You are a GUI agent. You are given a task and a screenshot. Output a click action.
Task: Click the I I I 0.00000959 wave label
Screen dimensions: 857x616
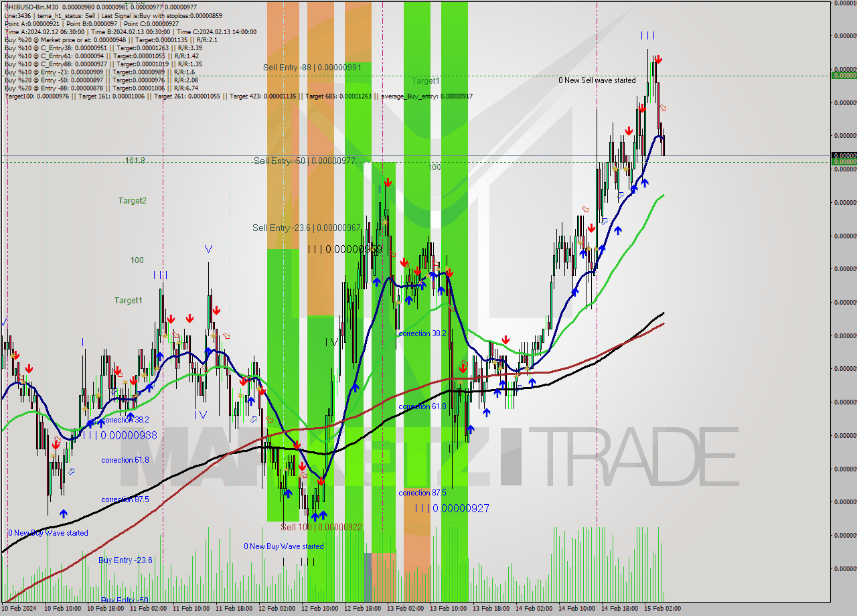point(345,249)
